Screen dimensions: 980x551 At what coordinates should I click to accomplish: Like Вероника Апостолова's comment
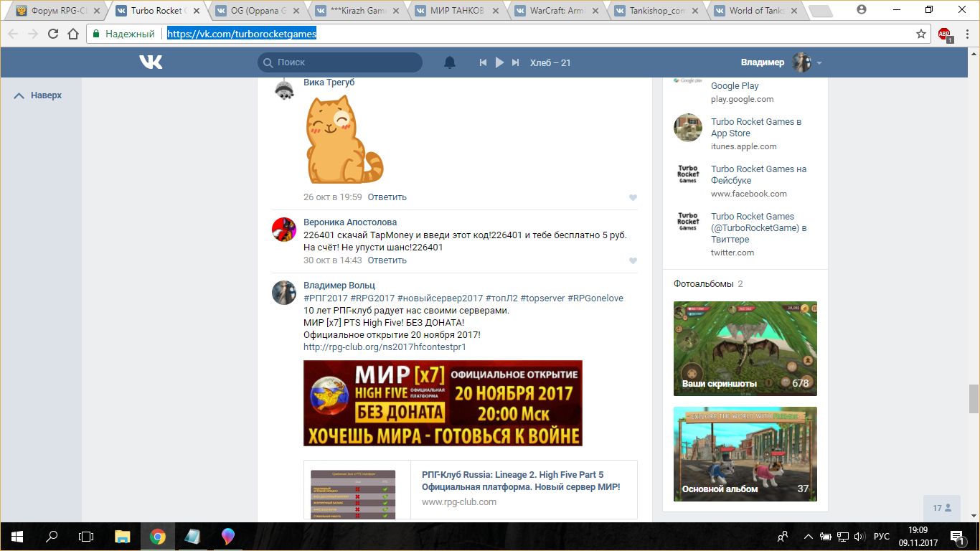click(x=633, y=260)
